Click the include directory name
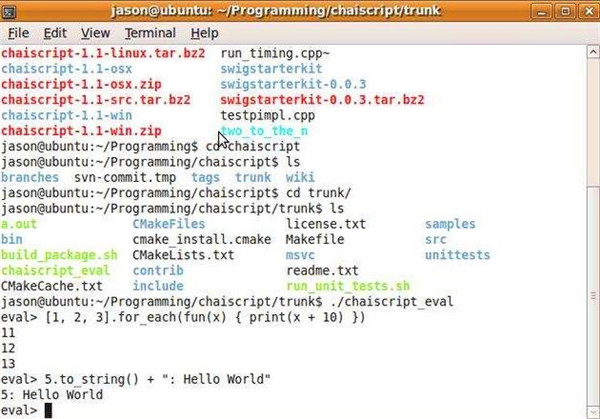Screen dimensions: 600x419 click(158, 286)
